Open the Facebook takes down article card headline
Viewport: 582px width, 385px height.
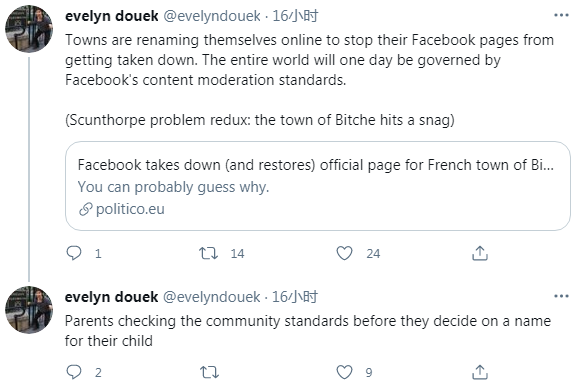[315, 165]
